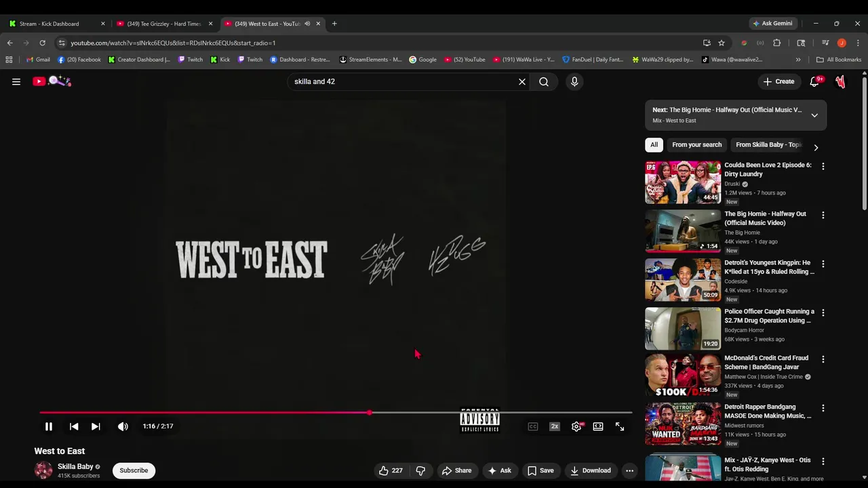The width and height of the screenshot is (868, 488).
Task: Click Ask Gemini in Chrome title bar
Action: [772, 24]
